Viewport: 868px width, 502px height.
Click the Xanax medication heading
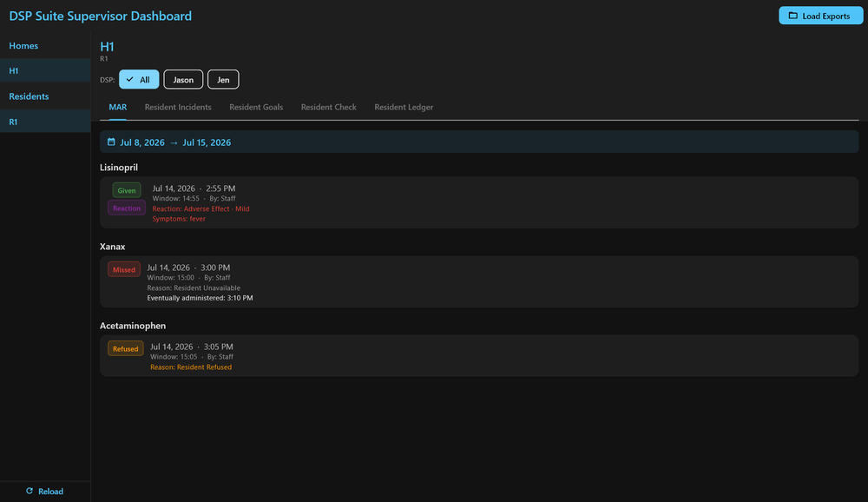click(112, 247)
